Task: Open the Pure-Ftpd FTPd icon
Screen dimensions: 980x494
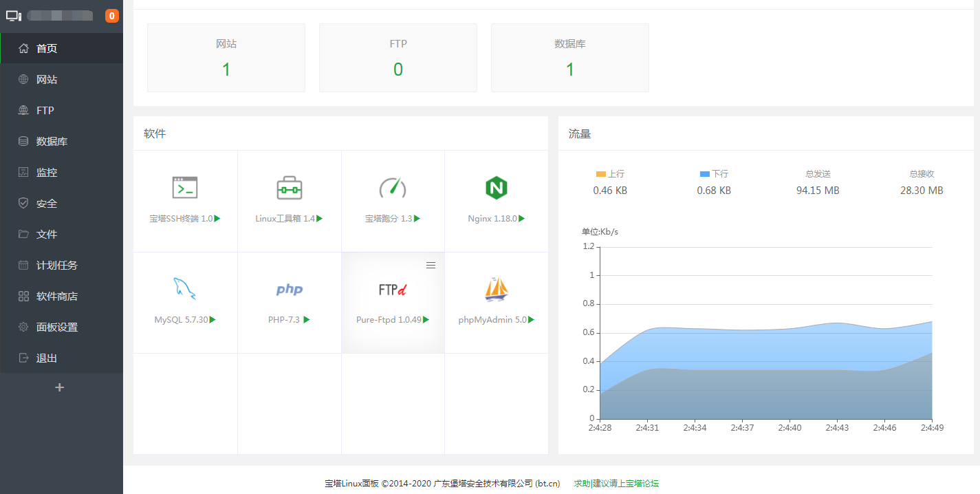Action: (x=393, y=290)
